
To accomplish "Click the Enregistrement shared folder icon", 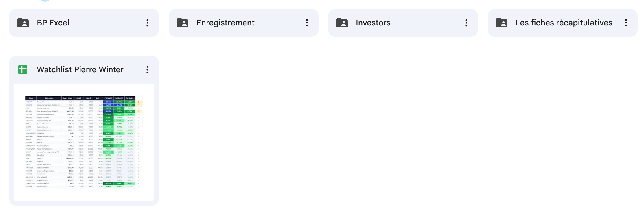I will (x=183, y=23).
